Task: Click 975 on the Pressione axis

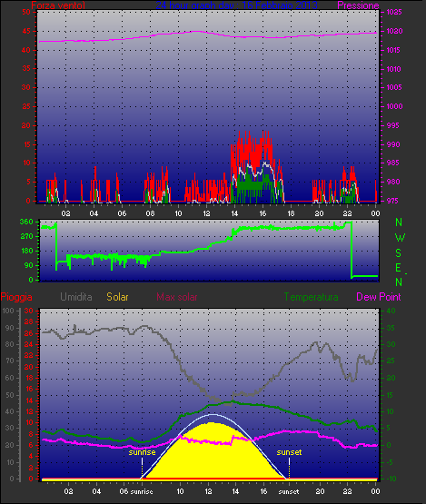Action: click(x=392, y=201)
